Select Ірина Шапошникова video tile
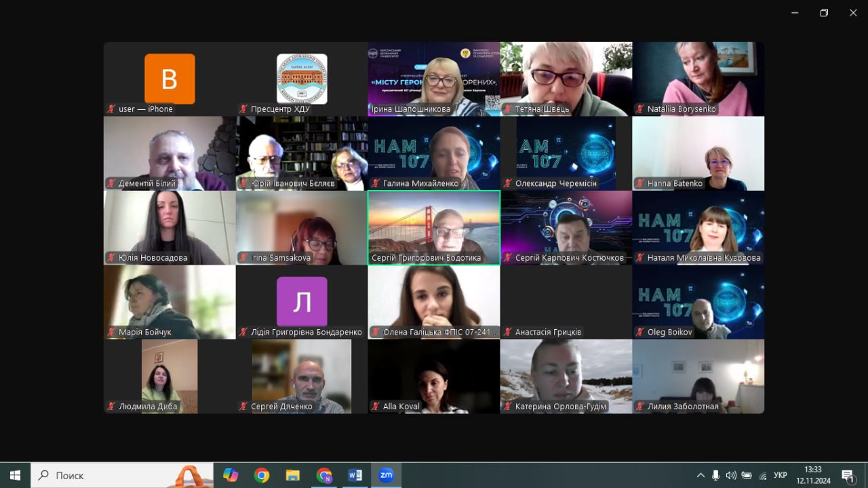 (x=434, y=79)
